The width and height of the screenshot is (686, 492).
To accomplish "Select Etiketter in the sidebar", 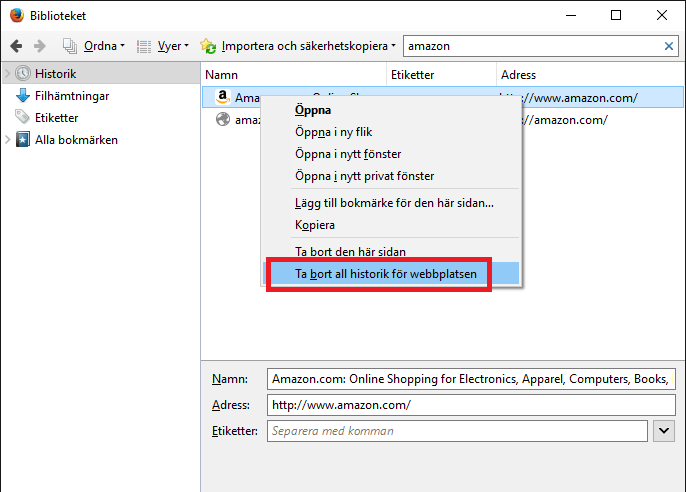I will (56, 118).
